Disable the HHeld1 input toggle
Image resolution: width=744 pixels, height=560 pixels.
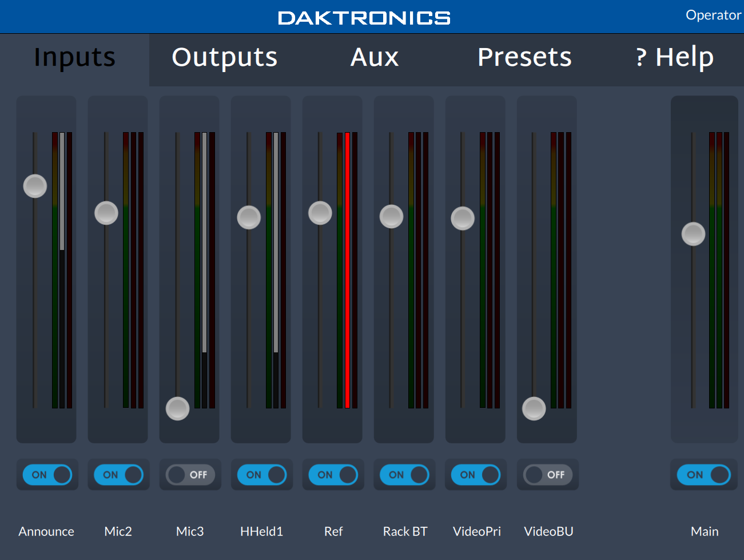pyautogui.click(x=261, y=475)
